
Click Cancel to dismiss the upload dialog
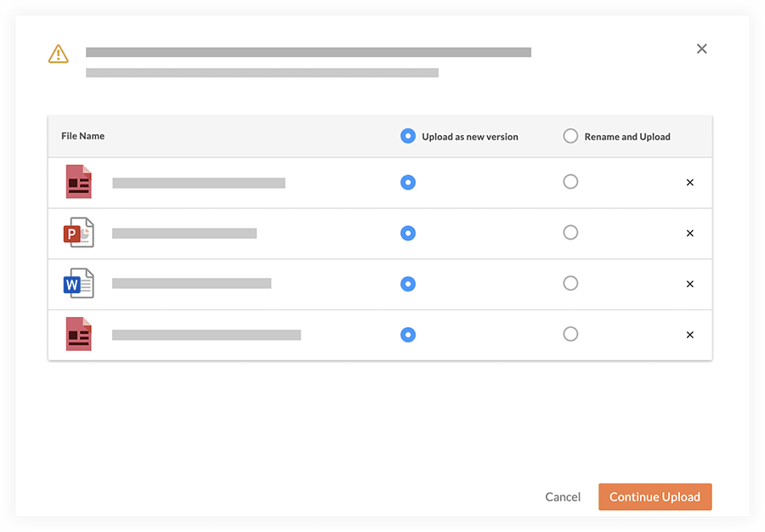click(563, 496)
